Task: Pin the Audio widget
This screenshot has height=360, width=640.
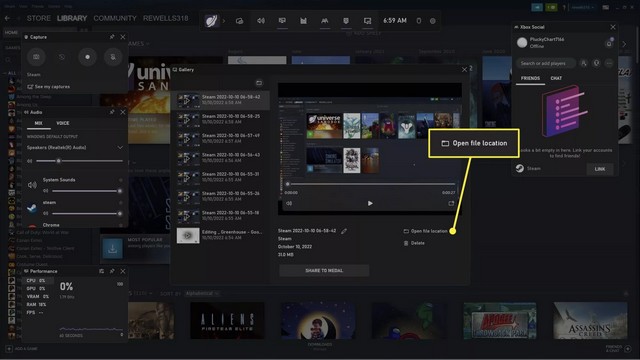Action: [112, 112]
